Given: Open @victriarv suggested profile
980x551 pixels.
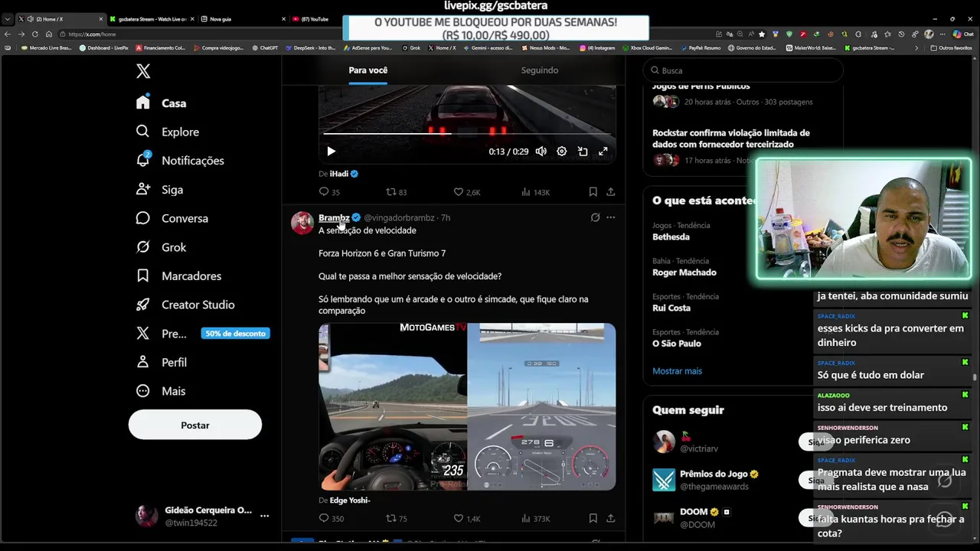Looking at the screenshot, I should pos(699,449).
